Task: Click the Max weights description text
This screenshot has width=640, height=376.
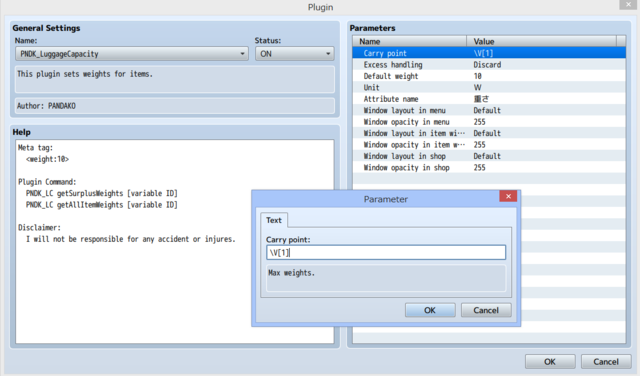Action: coord(291,273)
